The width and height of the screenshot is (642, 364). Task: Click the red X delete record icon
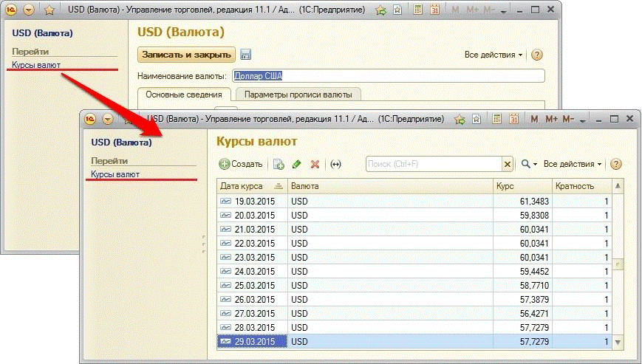[x=315, y=164]
